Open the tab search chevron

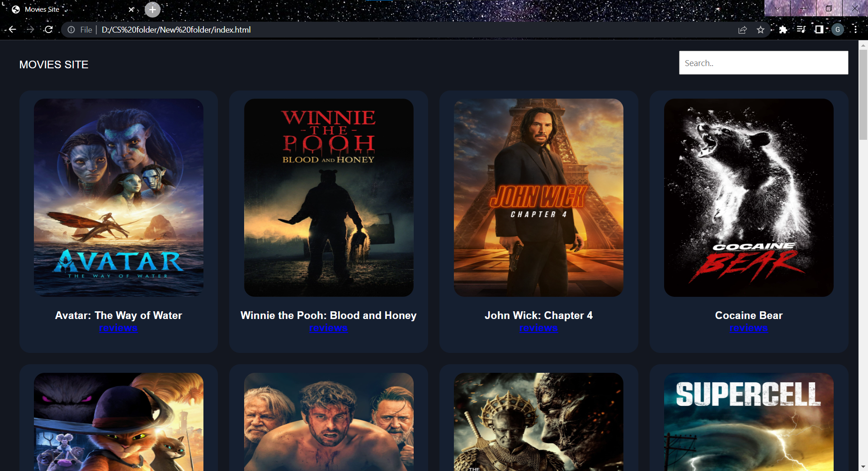click(777, 9)
